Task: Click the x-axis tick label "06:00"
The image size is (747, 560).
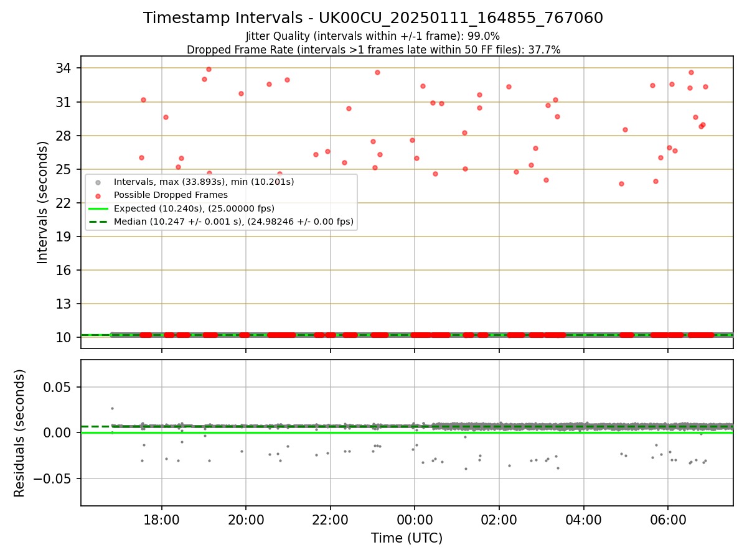Action: tap(668, 520)
